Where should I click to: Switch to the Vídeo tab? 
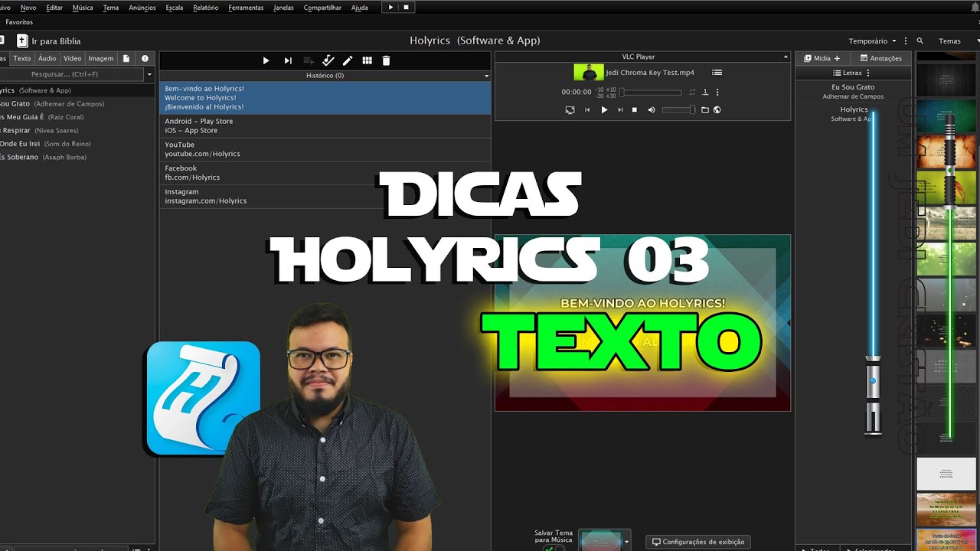tap(73, 58)
